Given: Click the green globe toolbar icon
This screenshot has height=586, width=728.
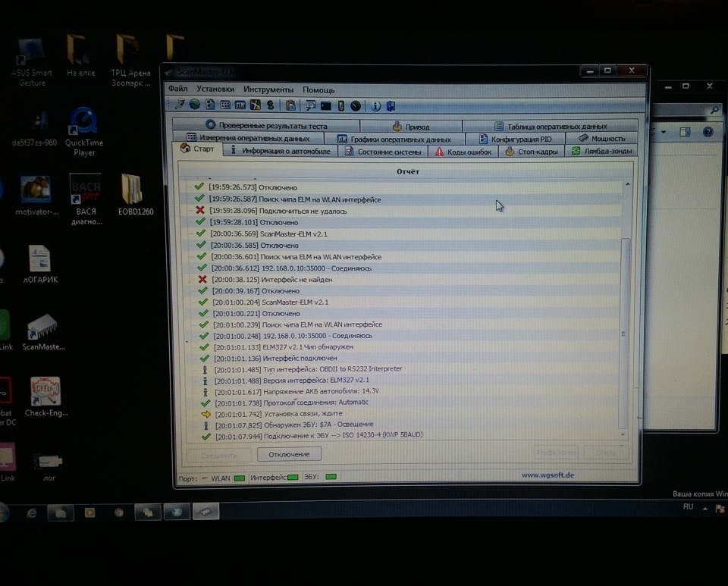Looking at the screenshot, I should click(x=195, y=105).
